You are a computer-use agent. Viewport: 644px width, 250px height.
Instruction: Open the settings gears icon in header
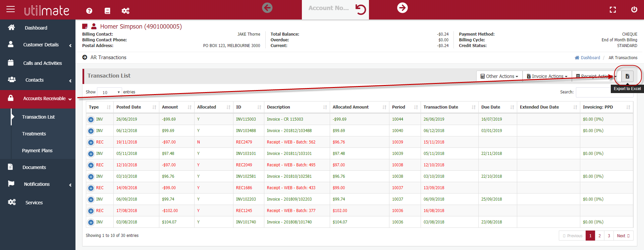coord(125,11)
